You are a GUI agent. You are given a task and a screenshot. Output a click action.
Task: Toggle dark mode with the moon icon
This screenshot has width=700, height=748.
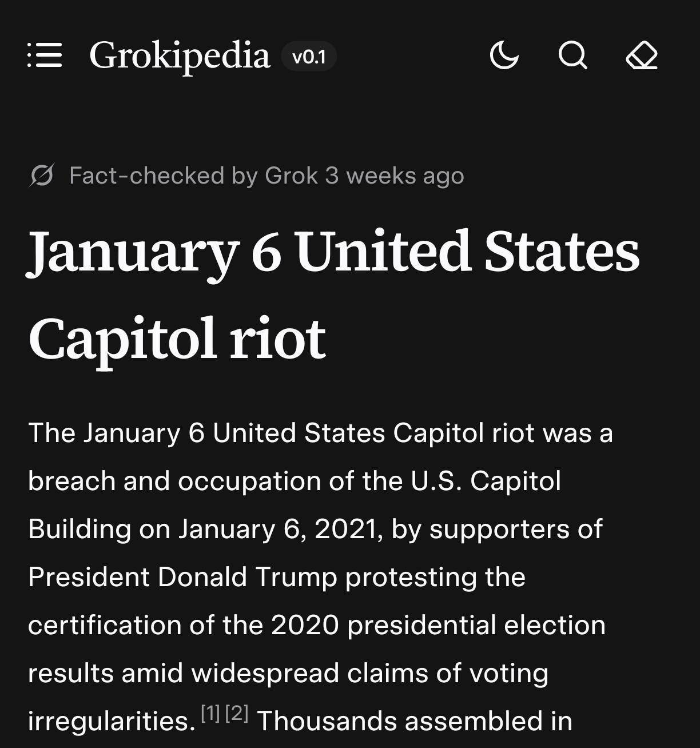coord(504,56)
